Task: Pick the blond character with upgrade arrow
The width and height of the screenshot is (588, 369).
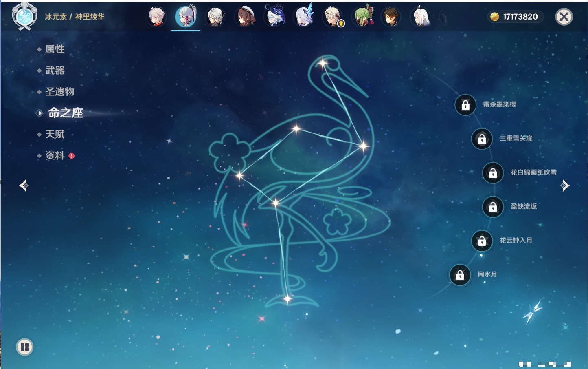Action: (333, 17)
